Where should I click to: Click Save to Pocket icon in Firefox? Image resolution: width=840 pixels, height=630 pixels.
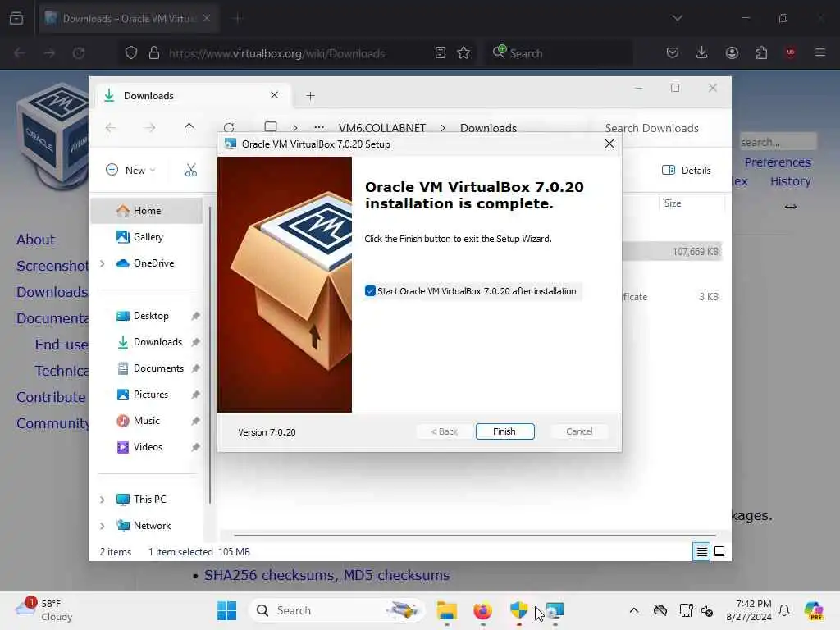(x=673, y=52)
